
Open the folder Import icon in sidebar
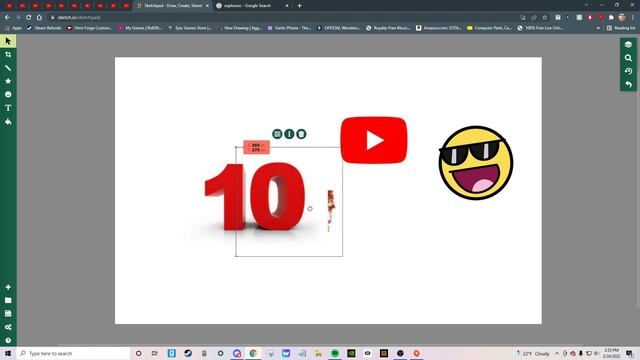pyautogui.click(x=8, y=300)
